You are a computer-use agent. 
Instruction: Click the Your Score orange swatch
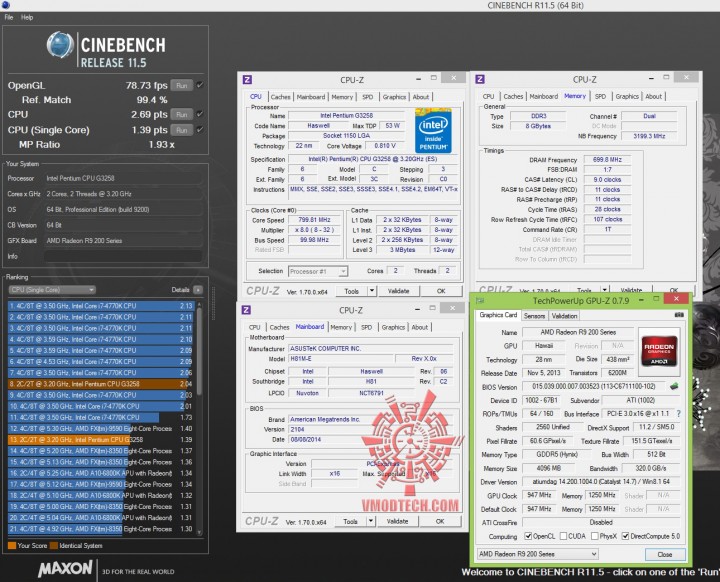pos(11,545)
